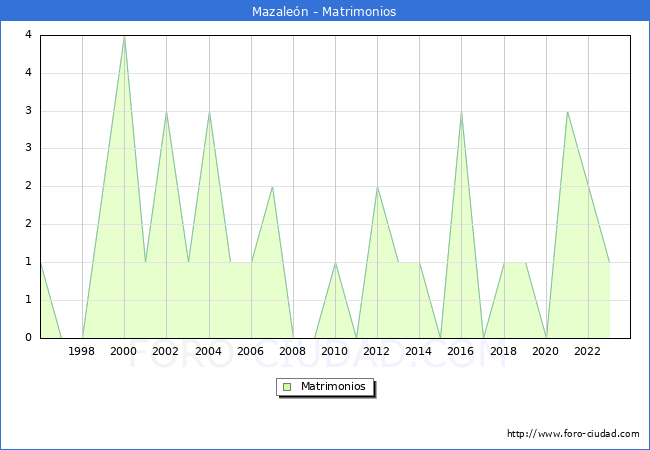Click x-axis label 2022
This screenshot has height=450, width=650.
[587, 351]
